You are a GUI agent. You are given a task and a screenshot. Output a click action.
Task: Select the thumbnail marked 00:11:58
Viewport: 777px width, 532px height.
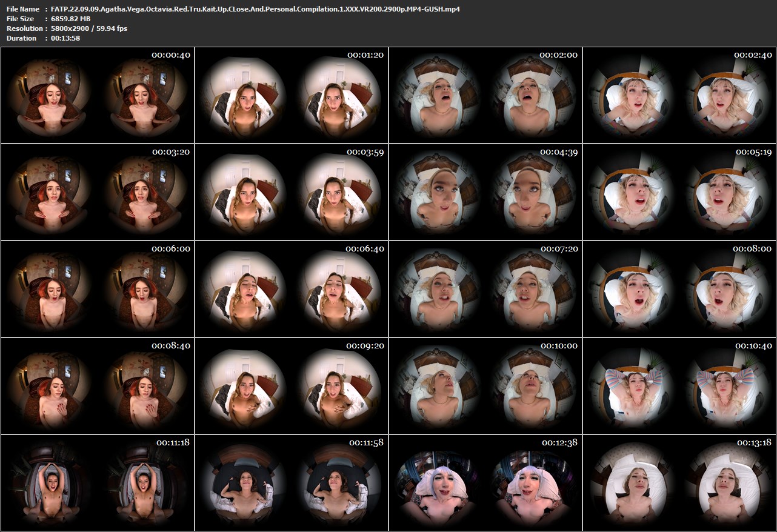click(x=291, y=483)
